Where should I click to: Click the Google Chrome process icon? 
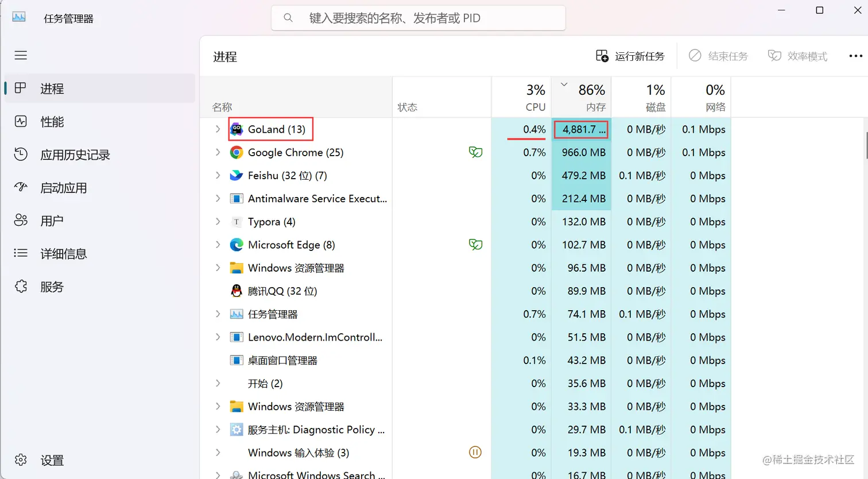pyautogui.click(x=237, y=152)
